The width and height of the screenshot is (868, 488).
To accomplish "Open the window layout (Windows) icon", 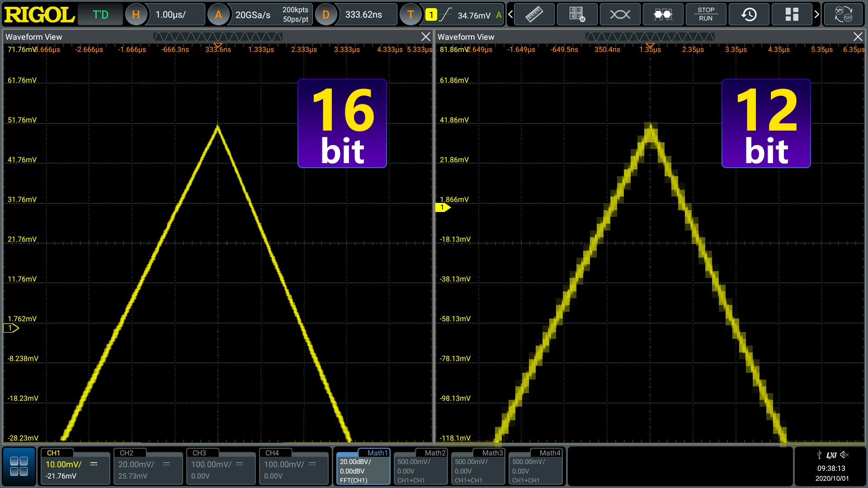I will (x=792, y=14).
